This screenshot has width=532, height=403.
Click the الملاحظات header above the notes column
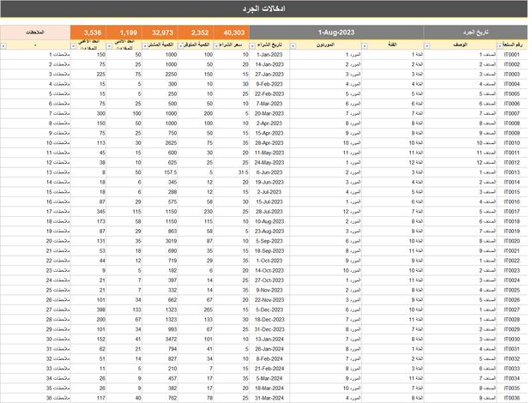tap(35, 33)
